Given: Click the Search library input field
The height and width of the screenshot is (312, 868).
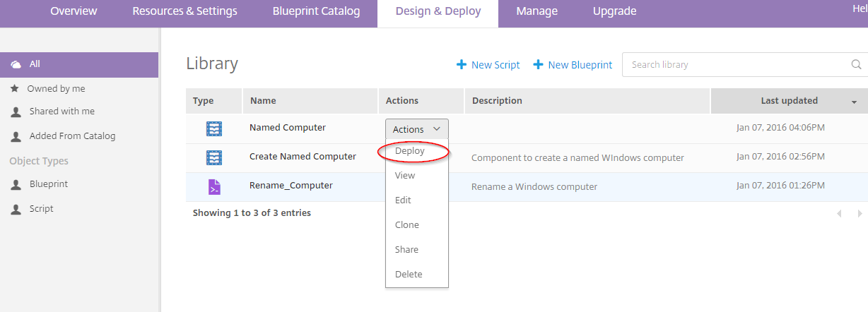Looking at the screenshot, I should pyautogui.click(x=735, y=65).
